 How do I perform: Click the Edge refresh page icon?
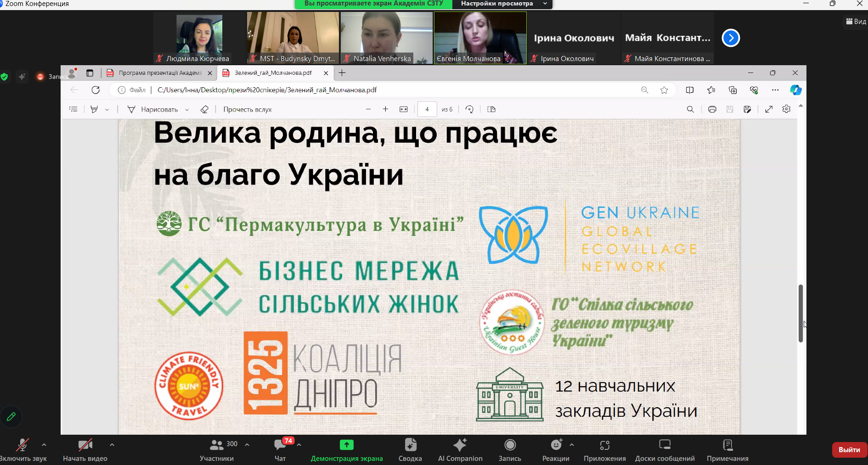pyautogui.click(x=96, y=90)
